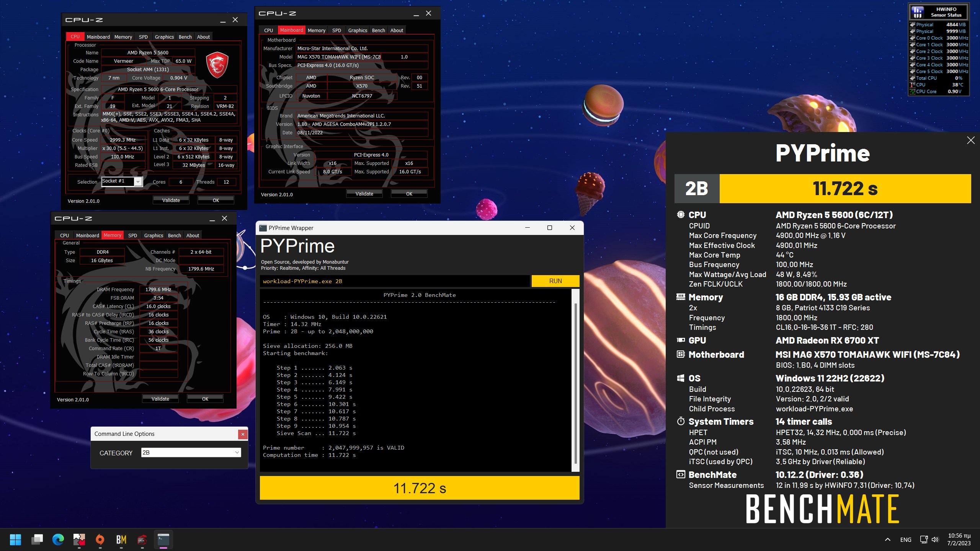980x551 pixels.
Task: Click the Memory module icon in BenchMate panel
Action: click(x=681, y=297)
